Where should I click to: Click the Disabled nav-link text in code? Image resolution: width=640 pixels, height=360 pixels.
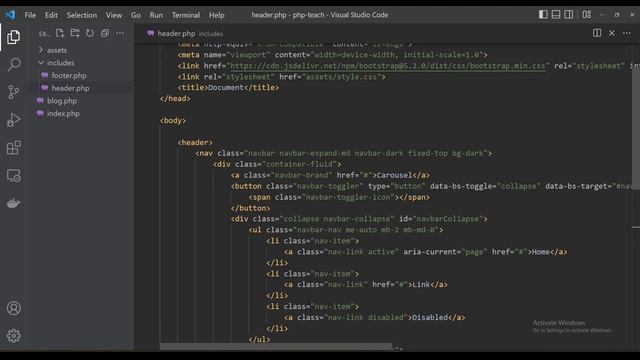(x=430, y=318)
